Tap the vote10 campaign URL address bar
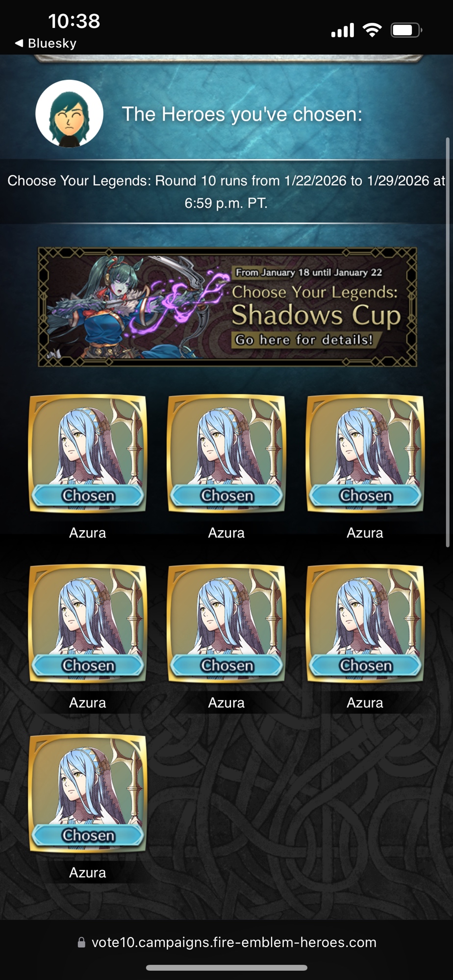 (x=226, y=942)
